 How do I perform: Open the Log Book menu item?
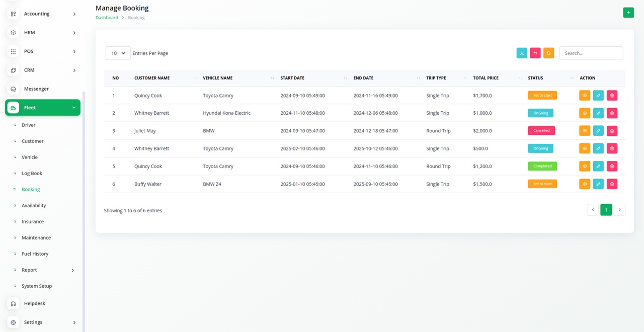click(32, 174)
